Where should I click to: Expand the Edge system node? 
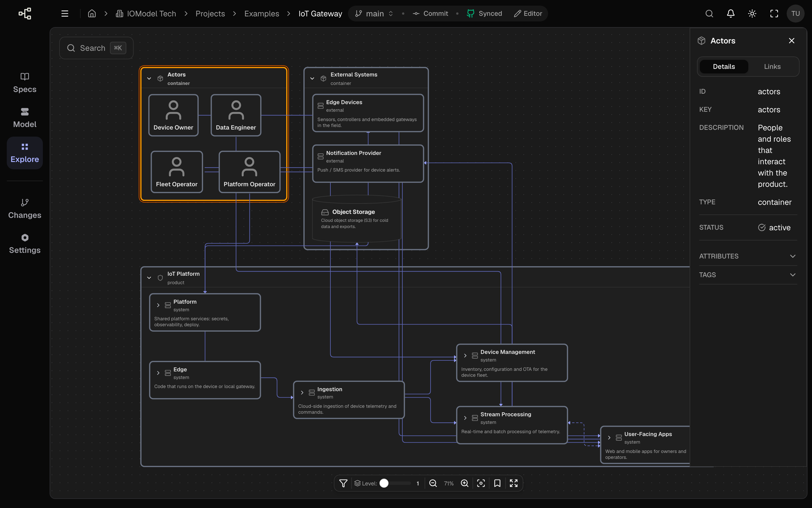click(x=158, y=373)
